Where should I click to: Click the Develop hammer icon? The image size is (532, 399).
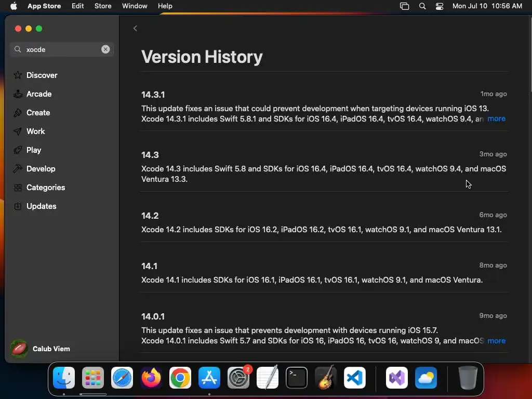[18, 169]
